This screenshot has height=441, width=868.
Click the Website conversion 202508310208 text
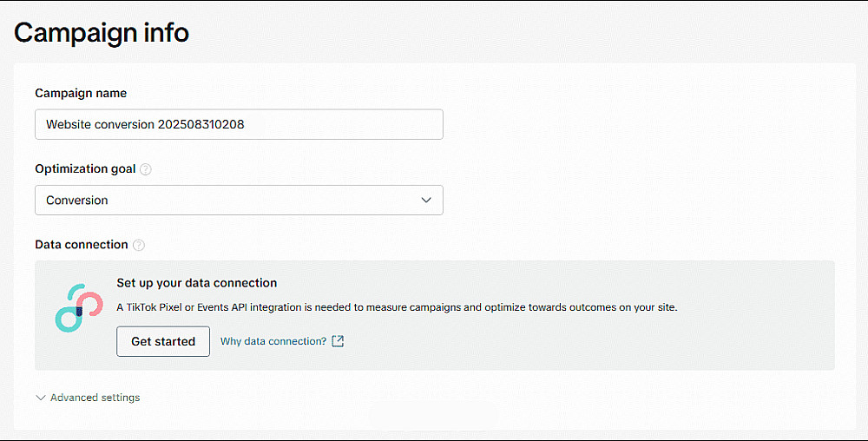coord(145,124)
